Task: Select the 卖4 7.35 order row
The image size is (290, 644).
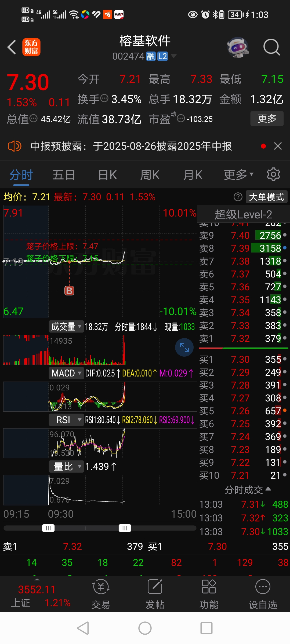Action: (243, 300)
